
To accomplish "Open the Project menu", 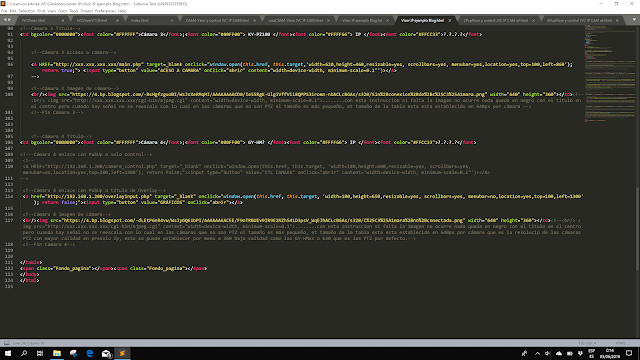I will (87, 11).
